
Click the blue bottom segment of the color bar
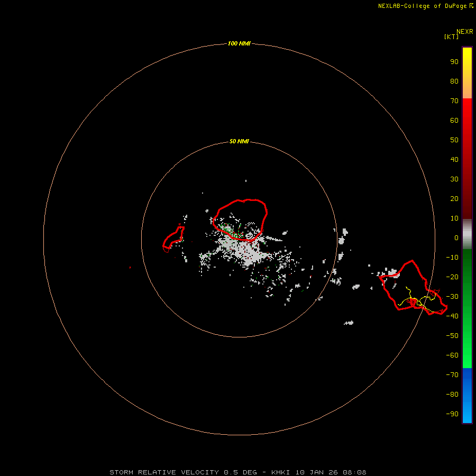(x=467, y=395)
